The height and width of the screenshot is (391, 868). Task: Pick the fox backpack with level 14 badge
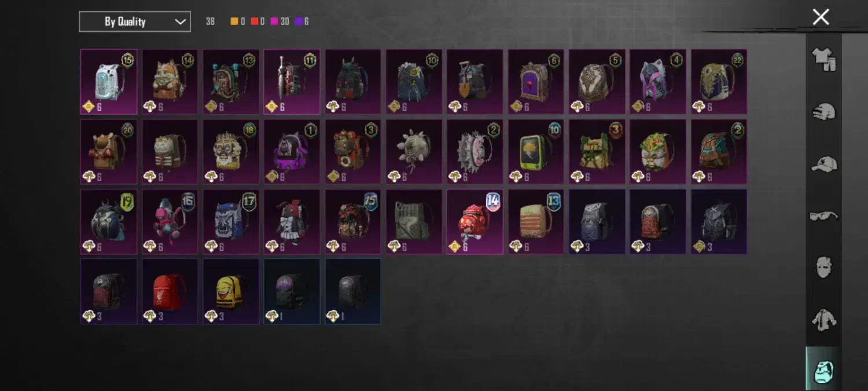(170, 82)
